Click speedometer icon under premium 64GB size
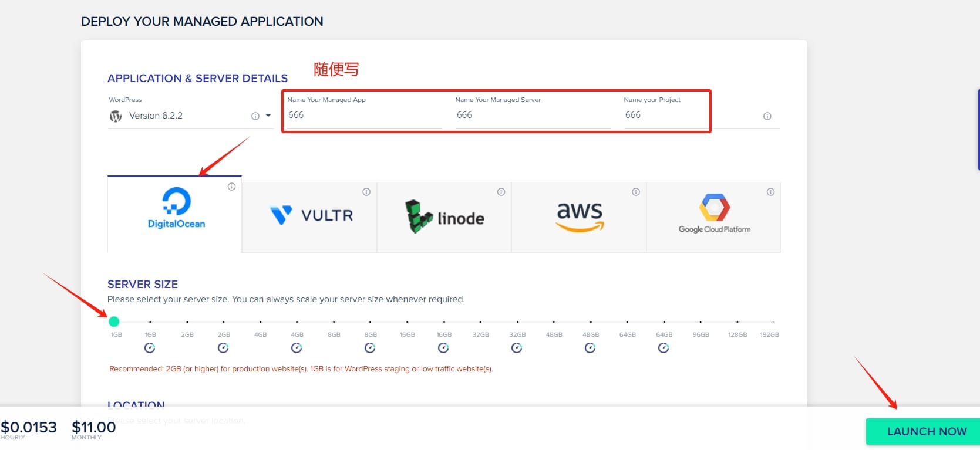 tap(664, 348)
